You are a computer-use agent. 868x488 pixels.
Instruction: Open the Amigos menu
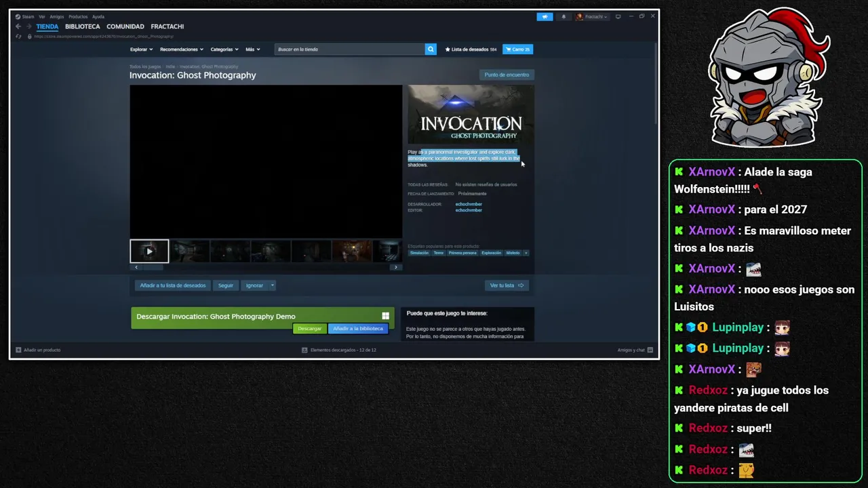(56, 16)
